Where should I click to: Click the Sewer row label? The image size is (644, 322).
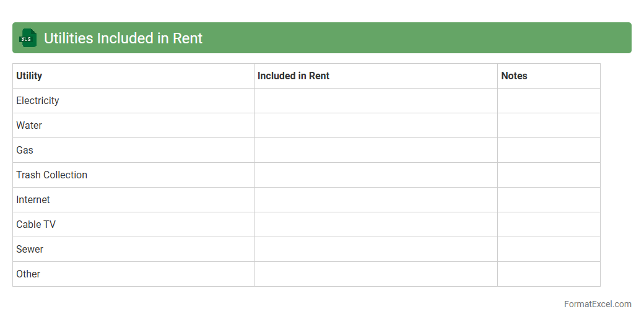coord(30,249)
